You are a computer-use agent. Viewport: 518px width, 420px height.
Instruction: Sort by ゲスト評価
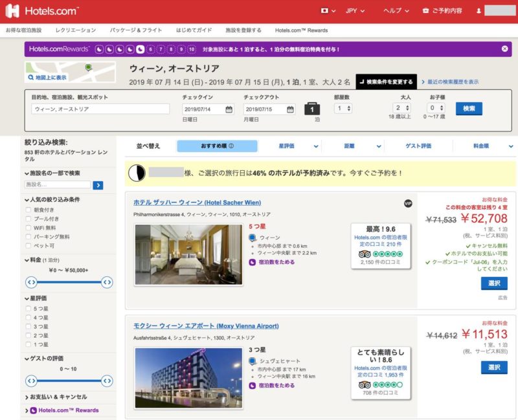[x=418, y=146]
